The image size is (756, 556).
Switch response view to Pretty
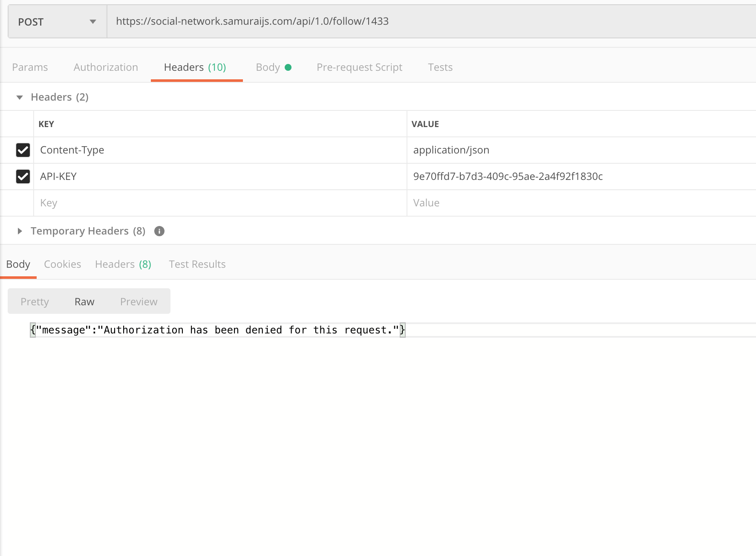pyautogui.click(x=35, y=302)
